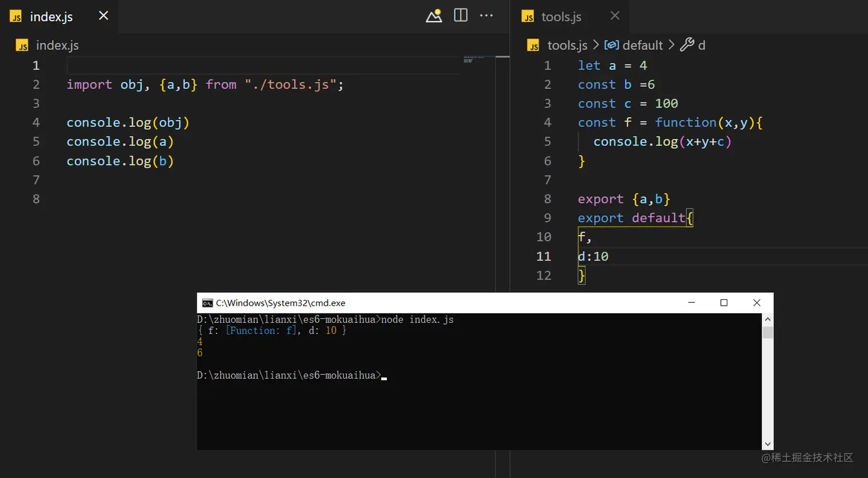Click the "./tools.js" string in index.js
Viewport: 868px width, 478px height.
point(290,84)
